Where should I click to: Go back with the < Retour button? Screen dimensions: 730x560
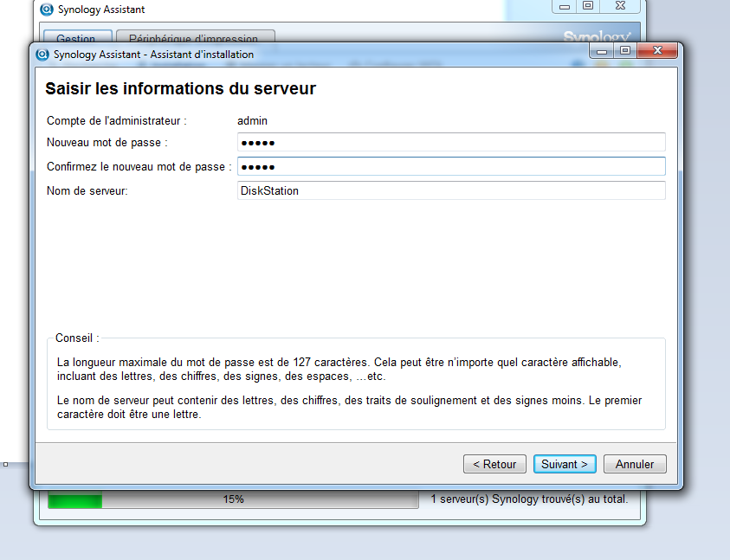tap(494, 464)
